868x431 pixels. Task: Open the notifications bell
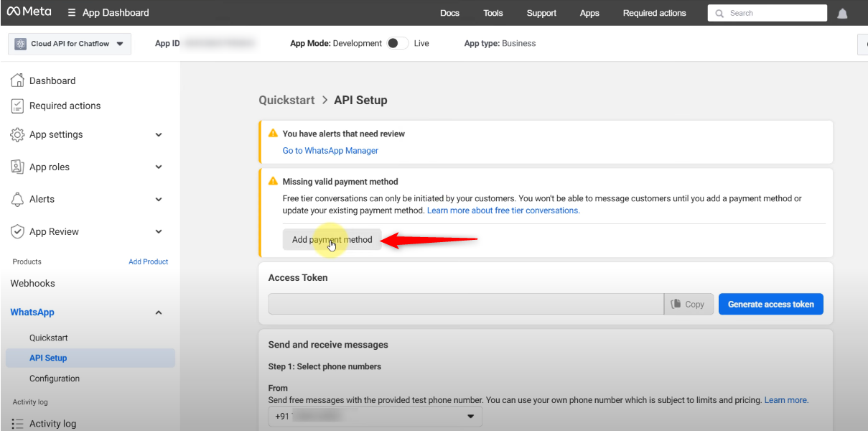click(x=843, y=14)
